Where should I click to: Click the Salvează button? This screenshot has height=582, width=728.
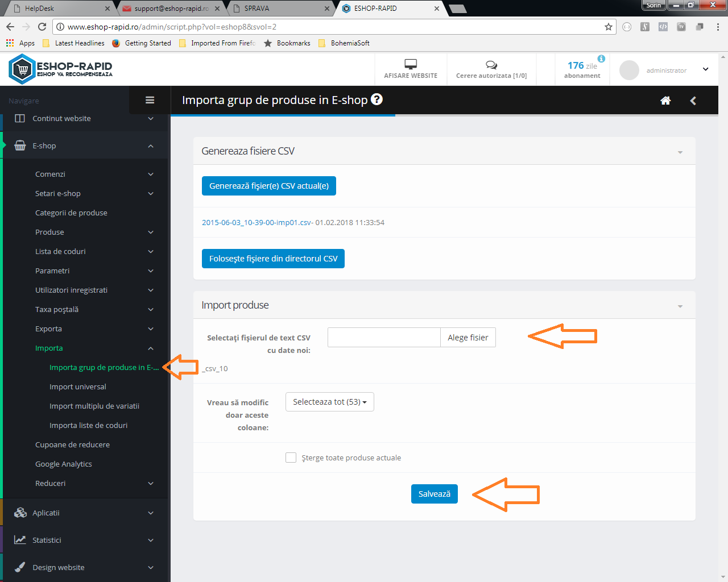[435, 494]
